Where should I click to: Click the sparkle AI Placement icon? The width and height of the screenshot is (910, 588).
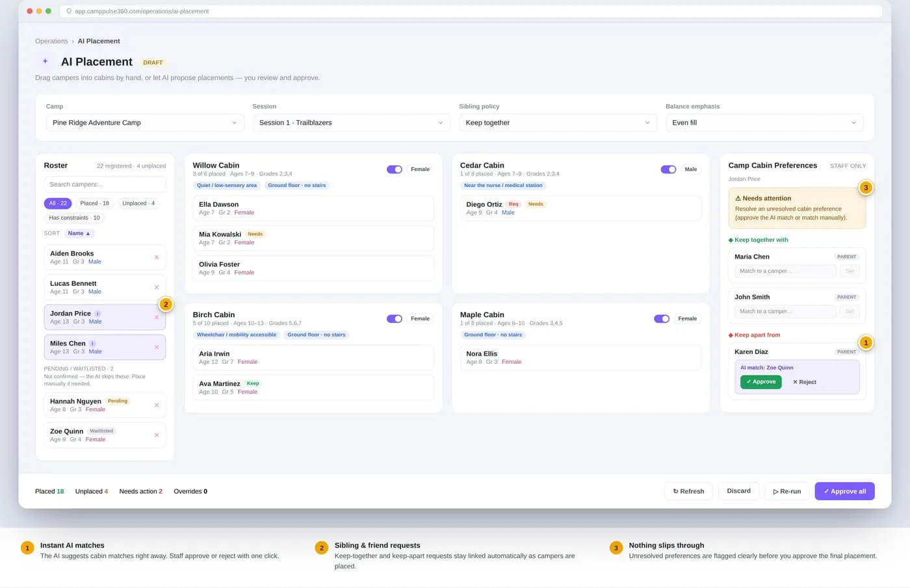point(45,61)
